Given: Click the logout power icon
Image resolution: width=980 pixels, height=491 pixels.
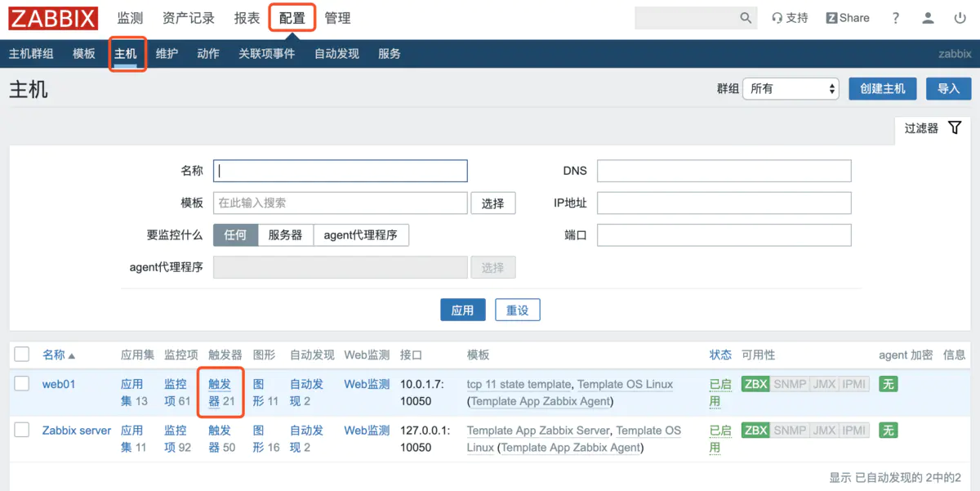Looking at the screenshot, I should pyautogui.click(x=960, y=18).
